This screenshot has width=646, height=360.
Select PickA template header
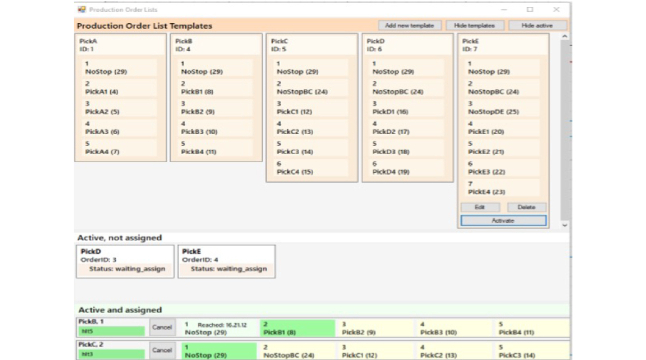(x=120, y=45)
